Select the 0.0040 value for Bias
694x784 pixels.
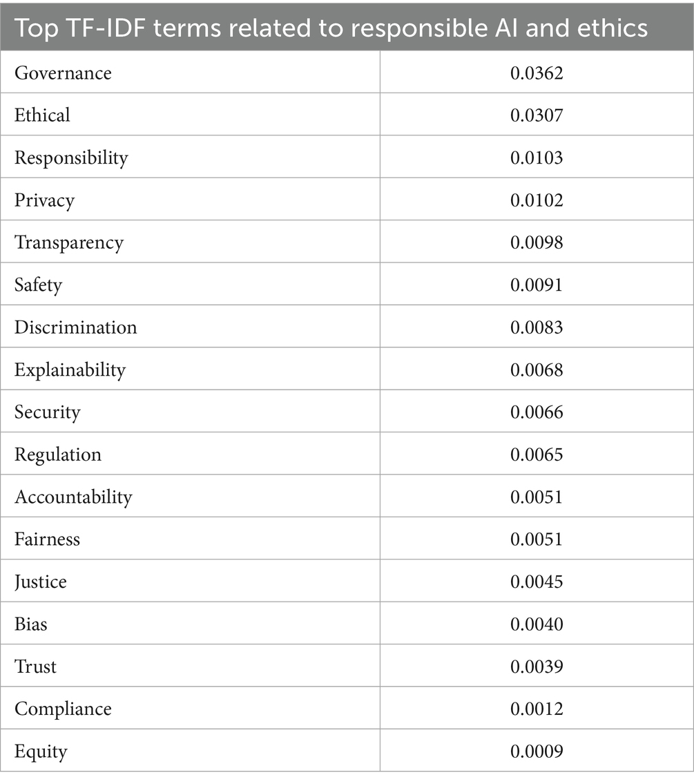537,624
